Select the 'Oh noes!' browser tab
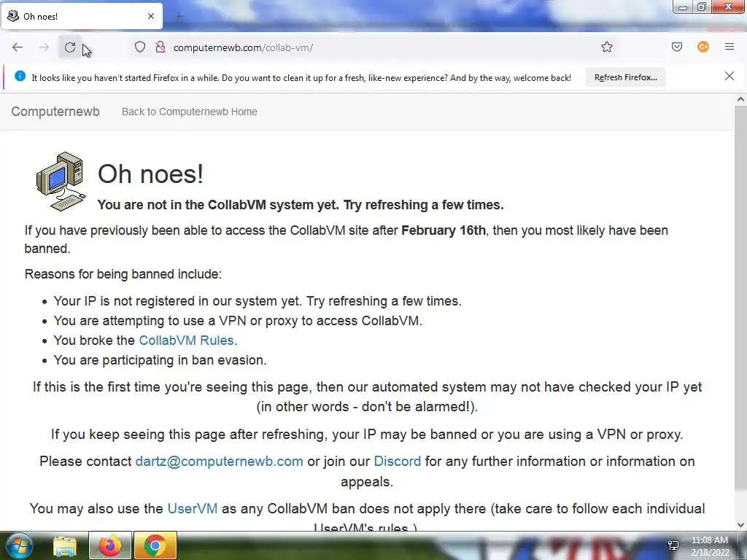 [82, 16]
